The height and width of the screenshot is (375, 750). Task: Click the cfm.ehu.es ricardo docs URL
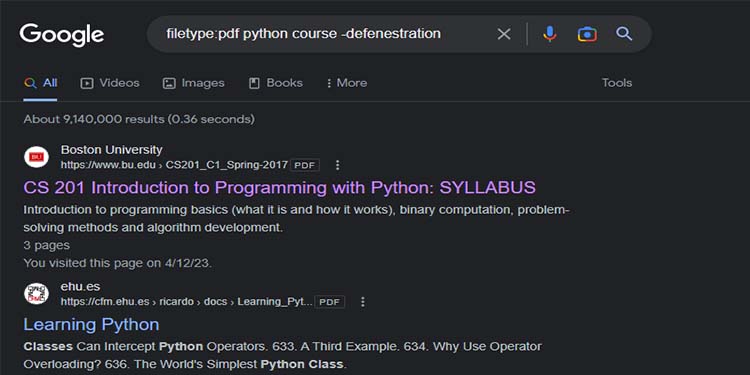coord(187,302)
